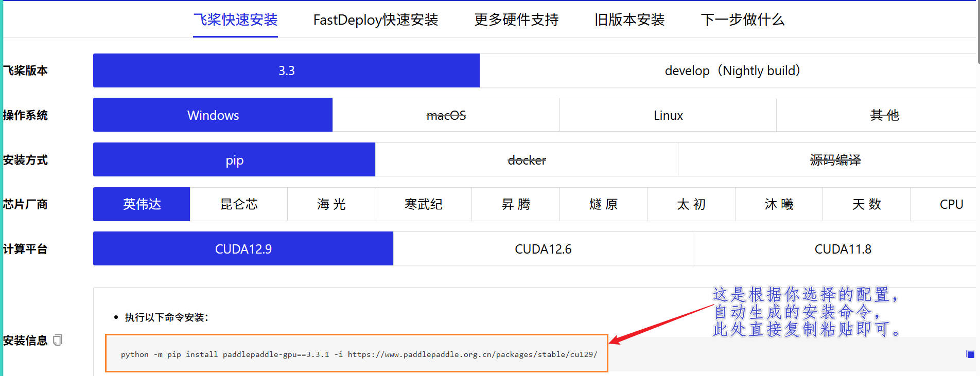The width and height of the screenshot is (980, 376).
Task: Choose CUDA11.8 compute platform
Action: (834, 249)
